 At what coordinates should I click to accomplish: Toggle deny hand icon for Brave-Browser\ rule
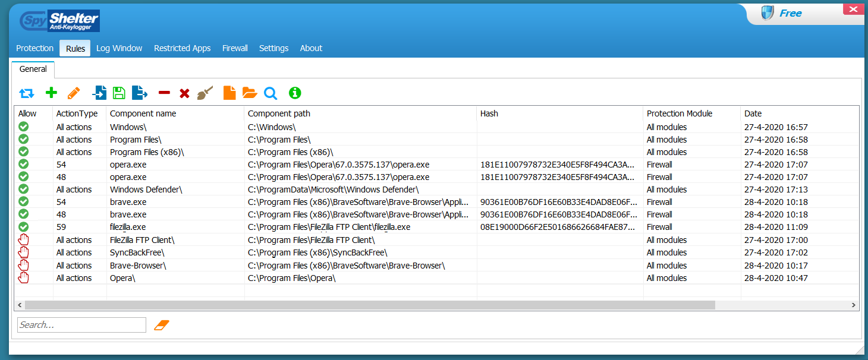(24, 265)
